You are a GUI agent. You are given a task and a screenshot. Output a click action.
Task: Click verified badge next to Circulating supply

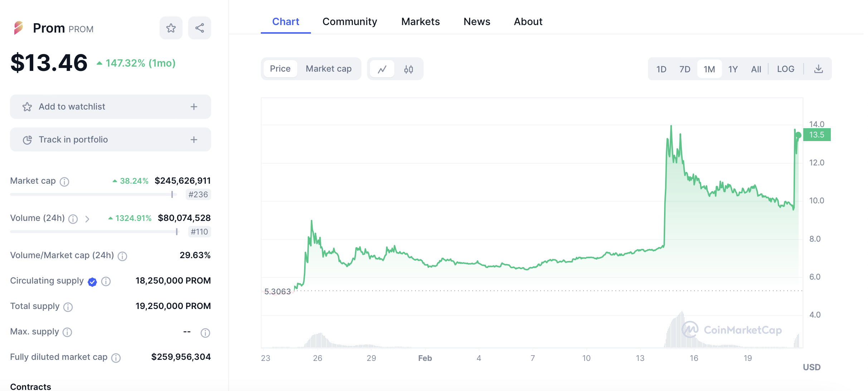point(92,282)
